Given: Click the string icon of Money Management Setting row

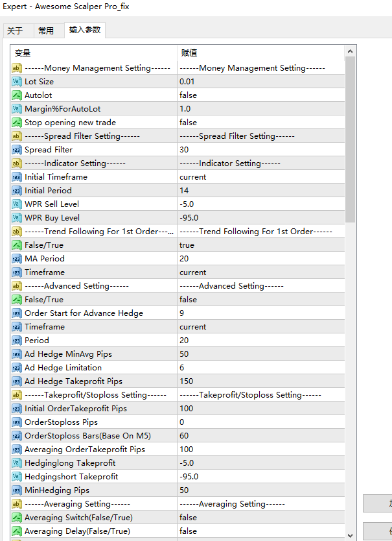Looking at the screenshot, I should coord(17,68).
